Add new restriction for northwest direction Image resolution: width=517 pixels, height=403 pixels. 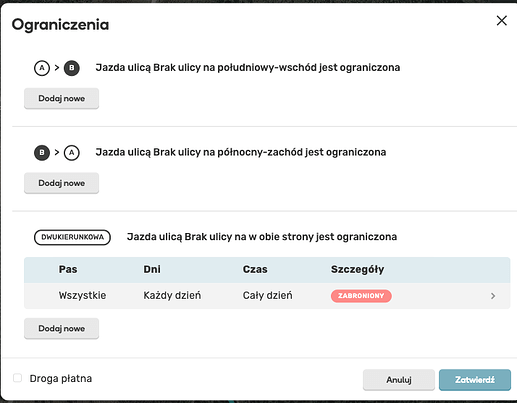click(x=61, y=183)
